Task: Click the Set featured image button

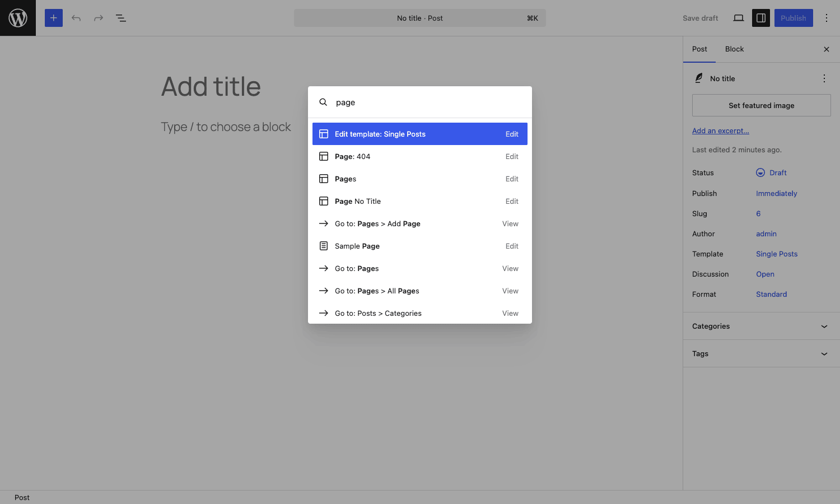Action: (x=762, y=105)
